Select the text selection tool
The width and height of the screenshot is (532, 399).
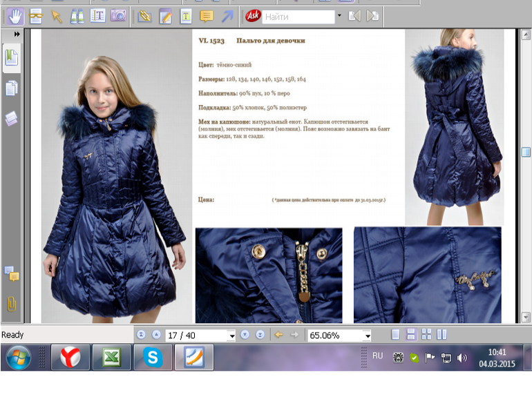point(97,16)
